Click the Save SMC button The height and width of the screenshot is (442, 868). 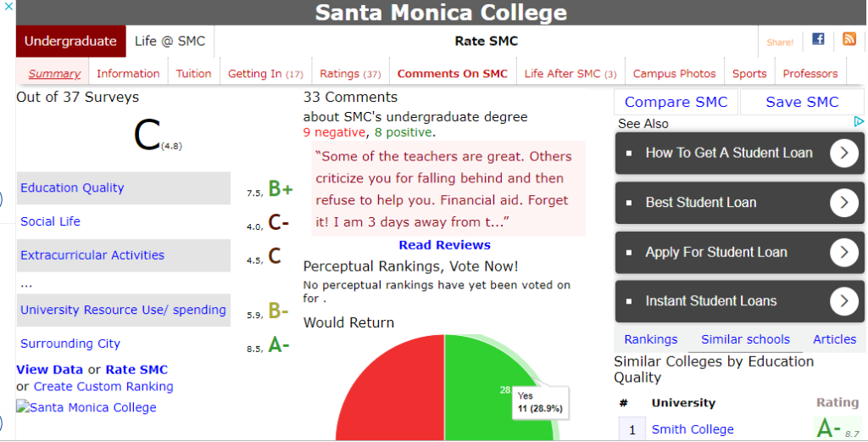(x=802, y=102)
